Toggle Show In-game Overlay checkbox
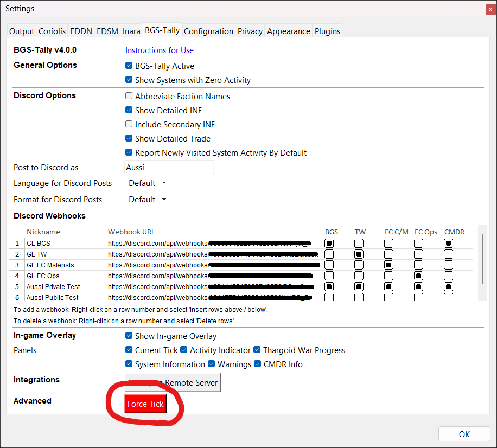The height and width of the screenshot is (448, 497). point(129,336)
